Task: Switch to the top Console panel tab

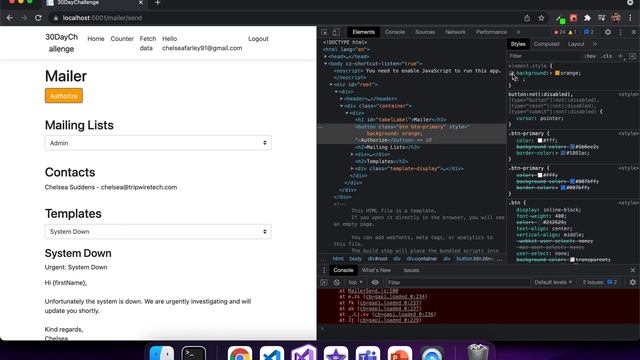Action: 395,32
